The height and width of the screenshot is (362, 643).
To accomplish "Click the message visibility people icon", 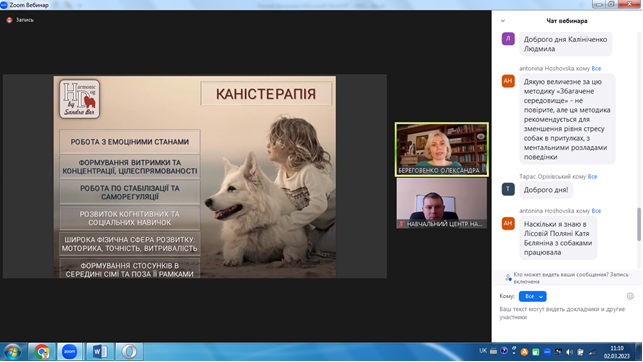I will pos(508,278).
